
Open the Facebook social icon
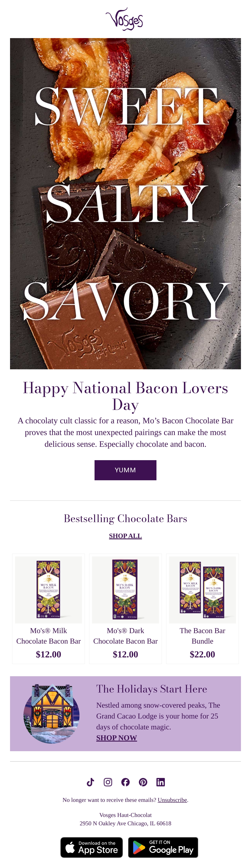125,782
